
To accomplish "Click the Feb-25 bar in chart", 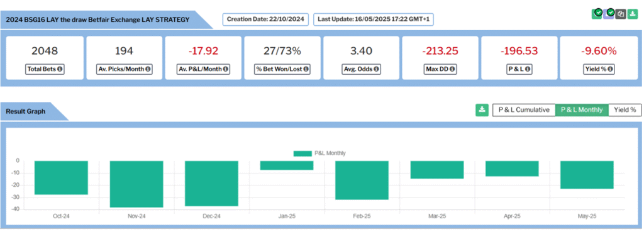I will [x=362, y=181].
